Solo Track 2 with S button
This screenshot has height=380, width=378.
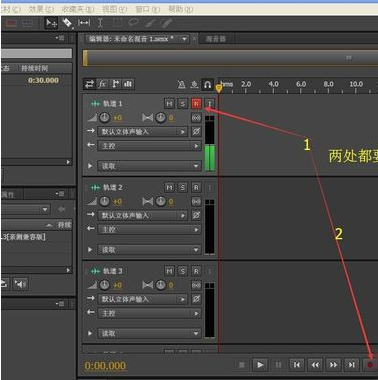[183, 187]
